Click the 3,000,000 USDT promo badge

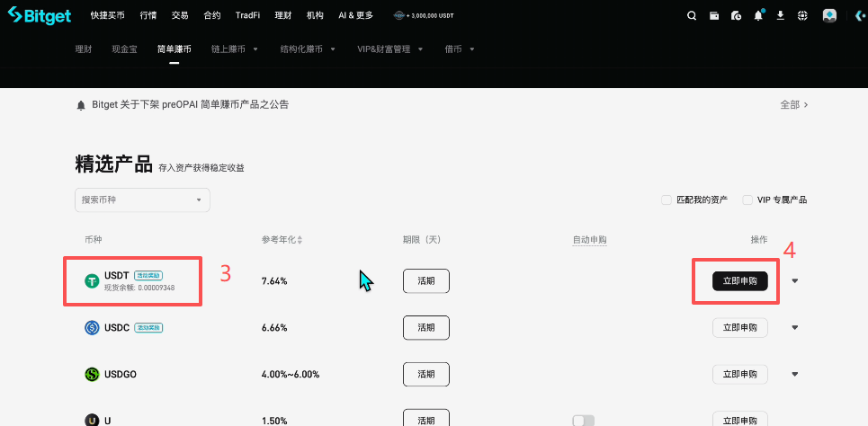pyautogui.click(x=424, y=15)
